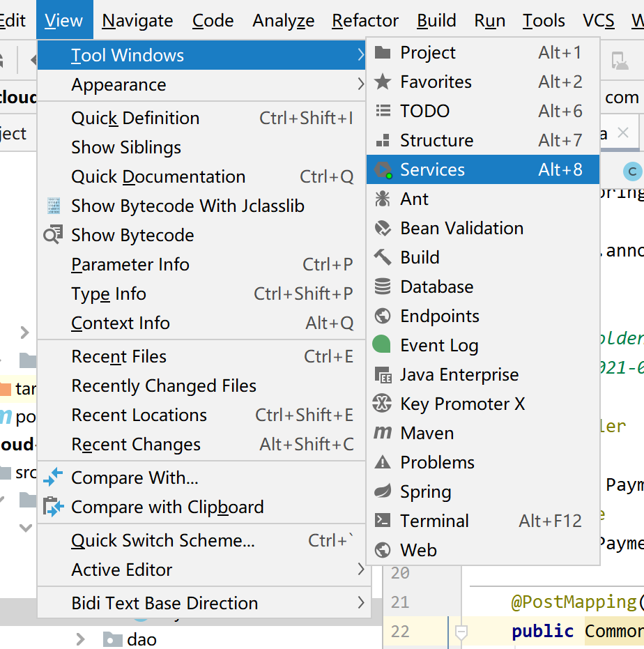Click the Problems warning triangle icon
Image resolution: width=644 pixels, height=649 pixels.
[383, 462]
